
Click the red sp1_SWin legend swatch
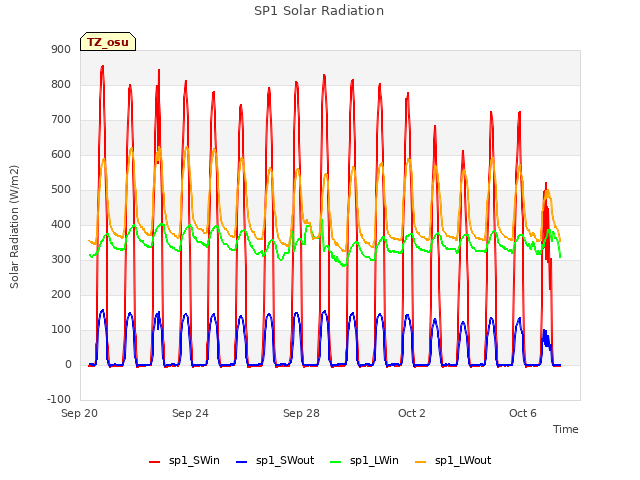click(x=154, y=462)
